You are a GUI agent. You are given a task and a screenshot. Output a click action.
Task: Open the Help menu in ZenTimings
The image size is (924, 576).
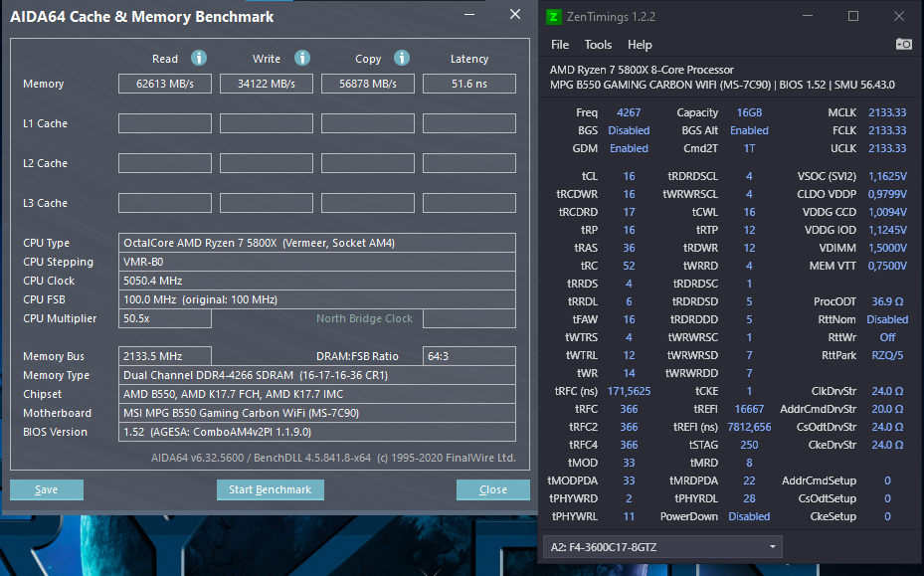(x=640, y=44)
